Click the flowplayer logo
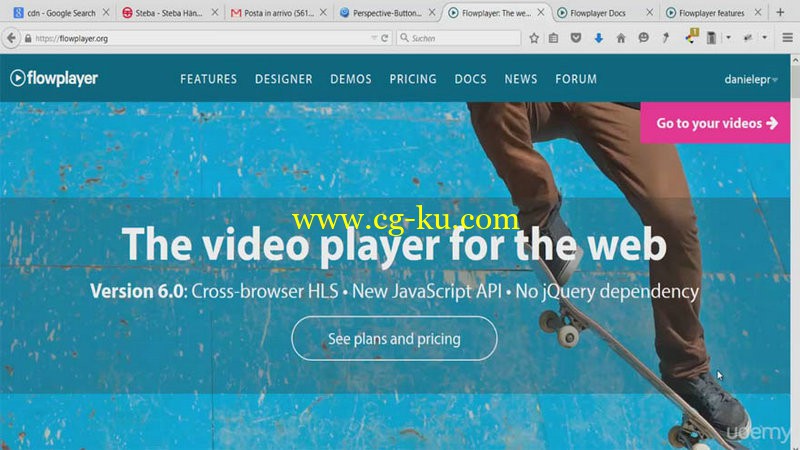Image resolution: width=800 pixels, height=450 pixels. 54,78
